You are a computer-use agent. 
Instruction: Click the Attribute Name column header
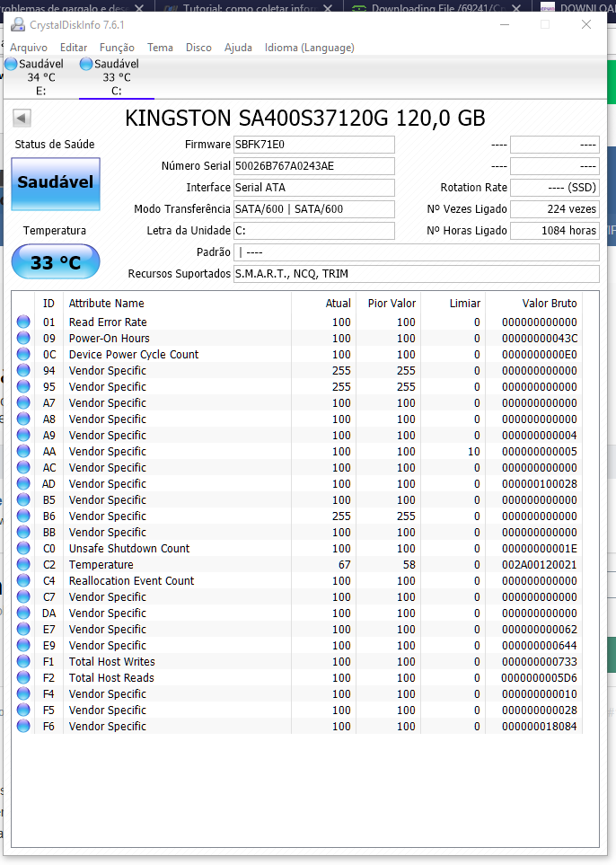(x=107, y=304)
